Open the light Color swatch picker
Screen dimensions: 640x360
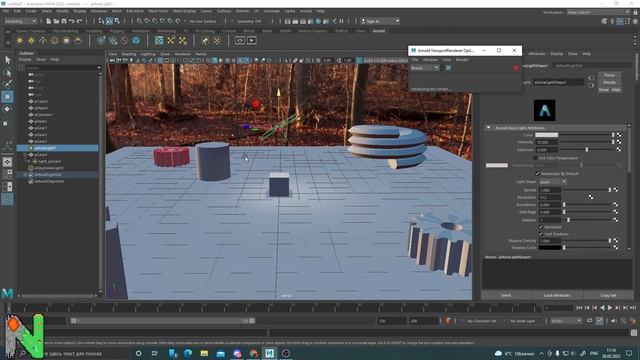[547, 135]
